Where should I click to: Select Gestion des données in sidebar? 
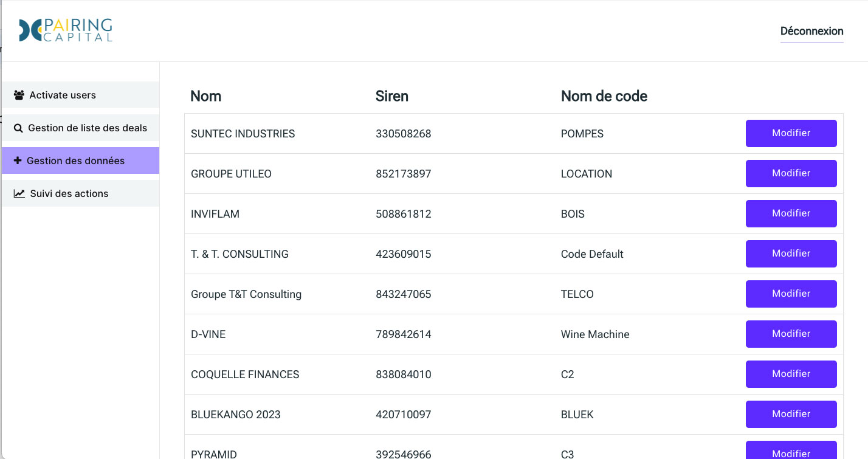coord(80,160)
